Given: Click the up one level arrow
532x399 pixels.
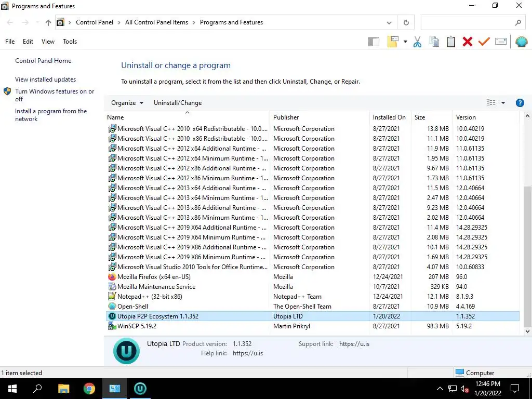Looking at the screenshot, I should 48,23.
